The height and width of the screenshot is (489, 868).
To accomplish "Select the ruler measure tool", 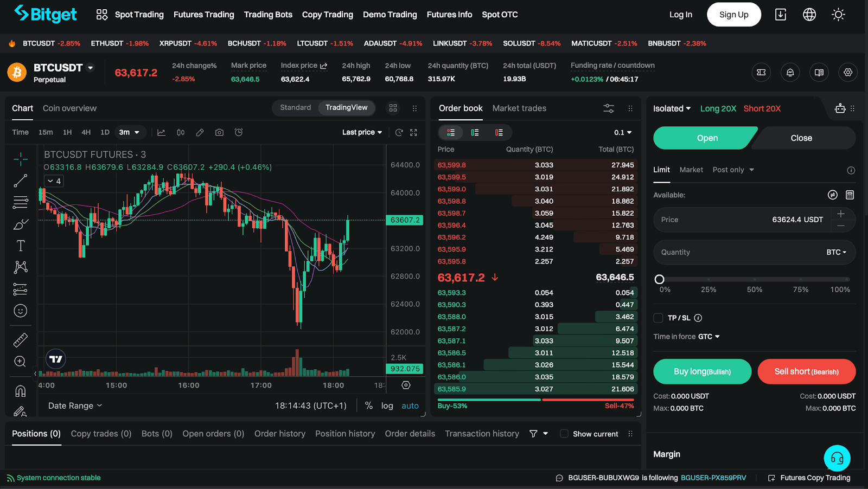I will (x=20, y=340).
